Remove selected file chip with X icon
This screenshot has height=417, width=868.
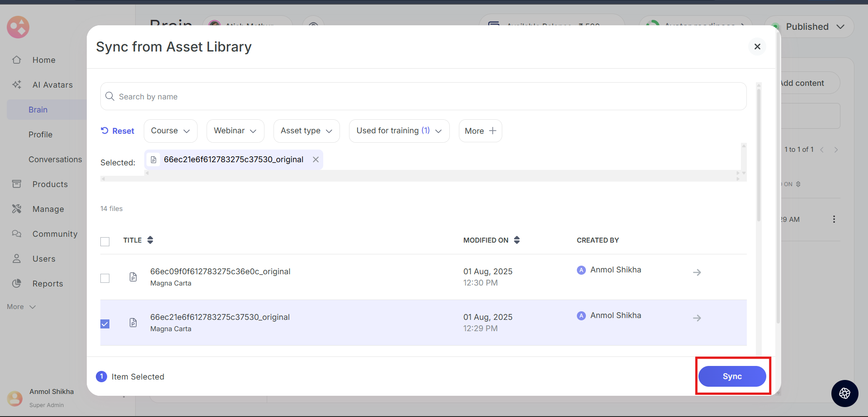click(316, 159)
